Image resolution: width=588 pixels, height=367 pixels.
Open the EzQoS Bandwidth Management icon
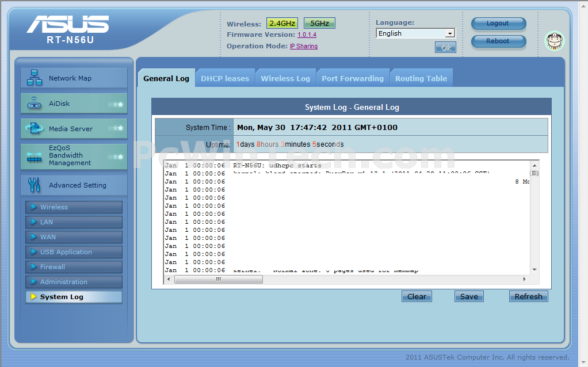[34, 156]
